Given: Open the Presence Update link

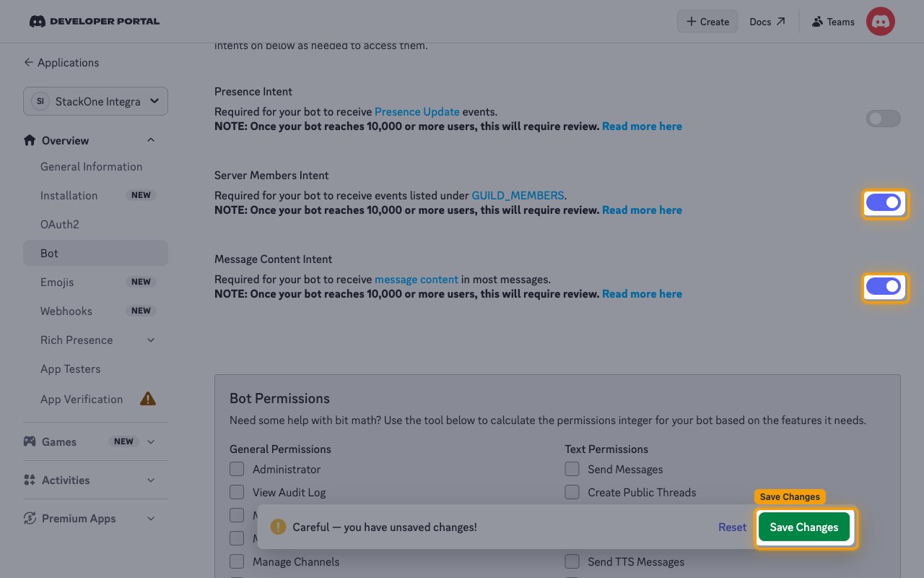Looking at the screenshot, I should click(x=417, y=111).
